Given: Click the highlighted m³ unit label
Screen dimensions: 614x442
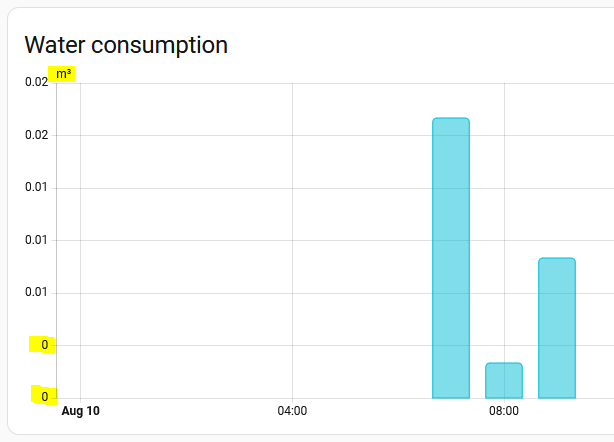Looking at the screenshot, I should click(x=63, y=74).
